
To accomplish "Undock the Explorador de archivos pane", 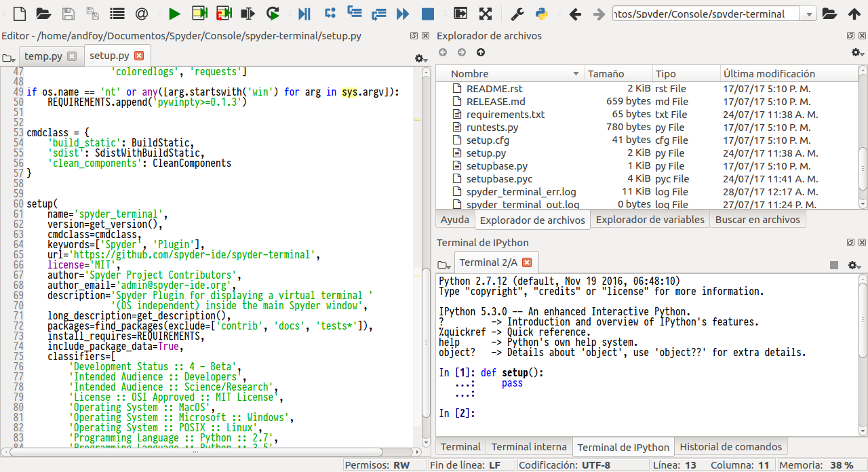I will click(850, 35).
